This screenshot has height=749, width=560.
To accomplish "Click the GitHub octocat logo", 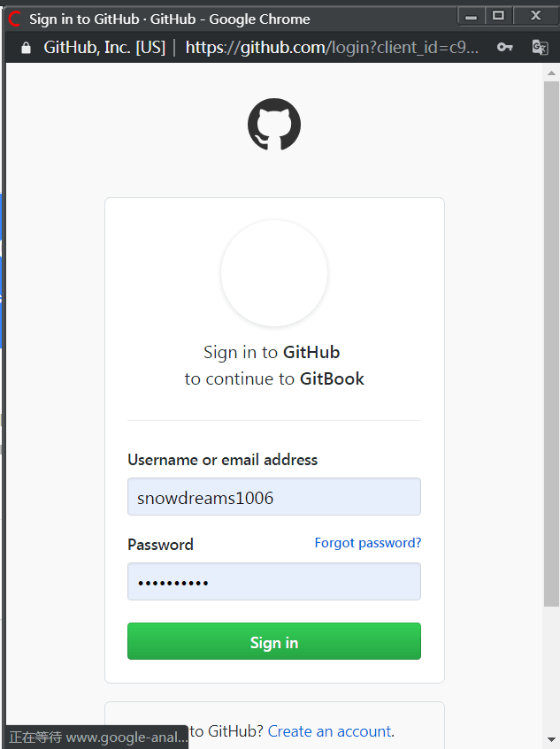I will pyautogui.click(x=274, y=124).
